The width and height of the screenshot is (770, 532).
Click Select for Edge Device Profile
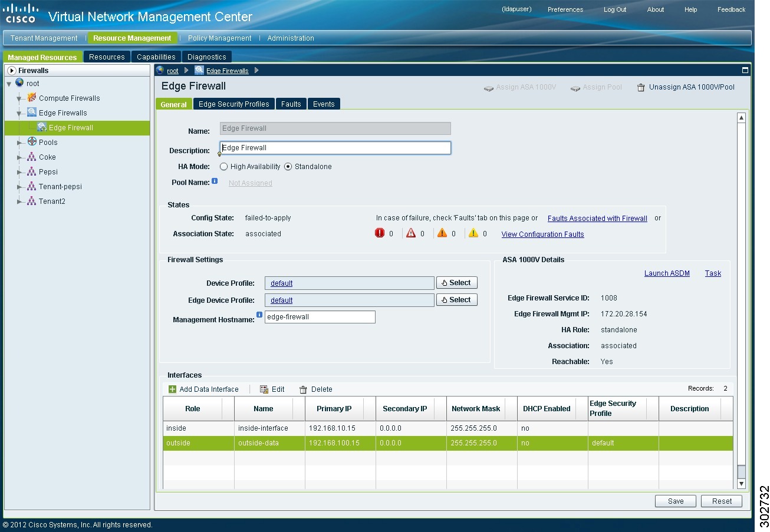pos(457,300)
